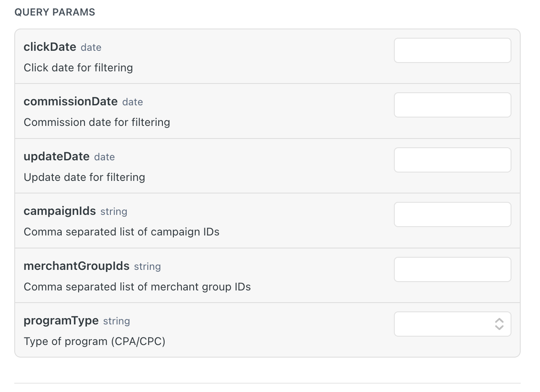Select the updateDate parameter name
Image resolution: width=540 pixels, height=392 pixels.
57,157
